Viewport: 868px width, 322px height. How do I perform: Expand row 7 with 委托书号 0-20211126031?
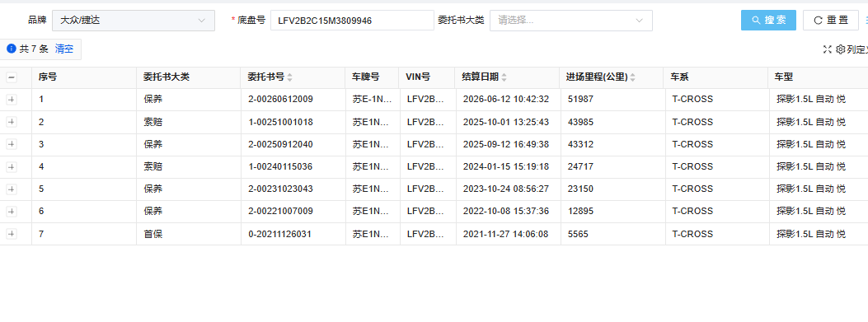point(12,234)
